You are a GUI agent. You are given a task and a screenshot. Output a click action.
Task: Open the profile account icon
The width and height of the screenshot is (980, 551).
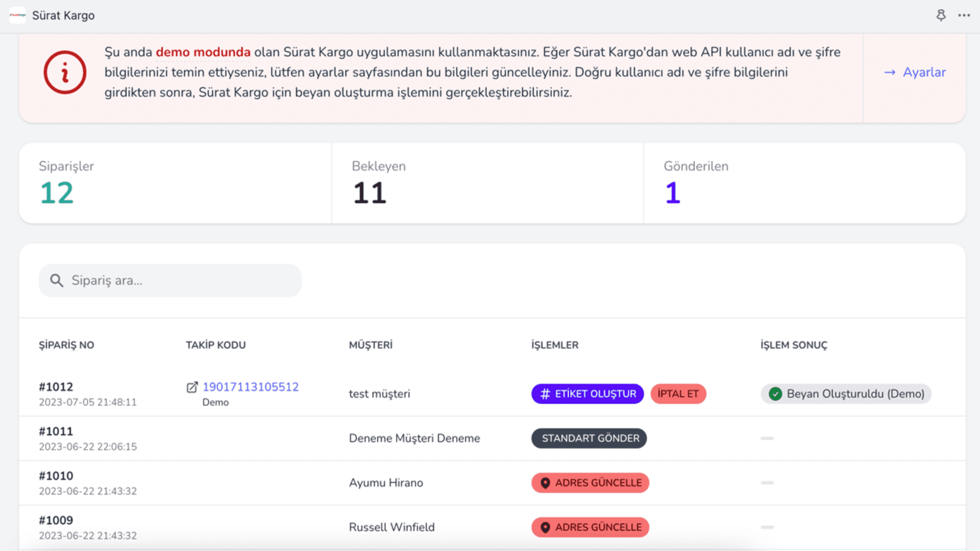point(941,15)
